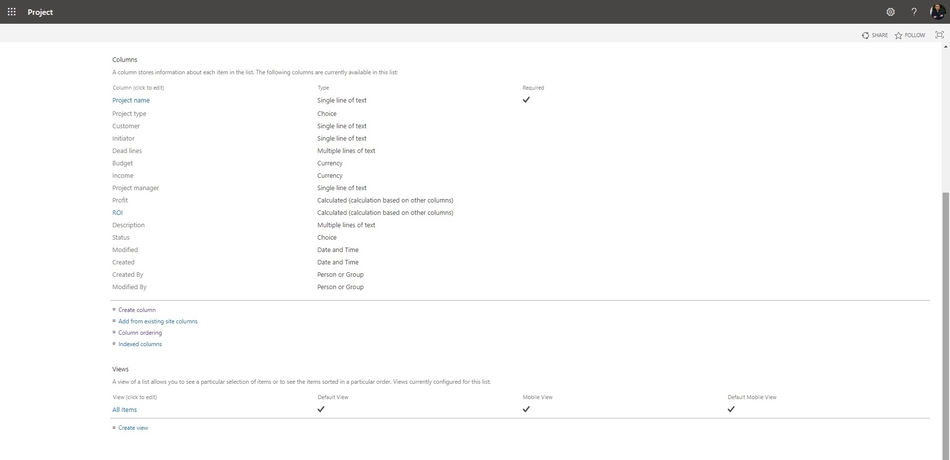The image size is (950, 460).
Task: Open the app launcher waffle icon
Action: (12, 12)
